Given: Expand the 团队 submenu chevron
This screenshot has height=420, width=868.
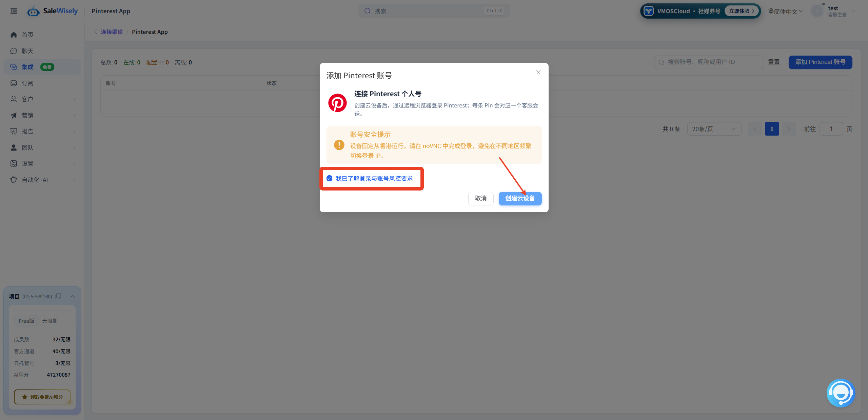Looking at the screenshot, I should coord(74,148).
